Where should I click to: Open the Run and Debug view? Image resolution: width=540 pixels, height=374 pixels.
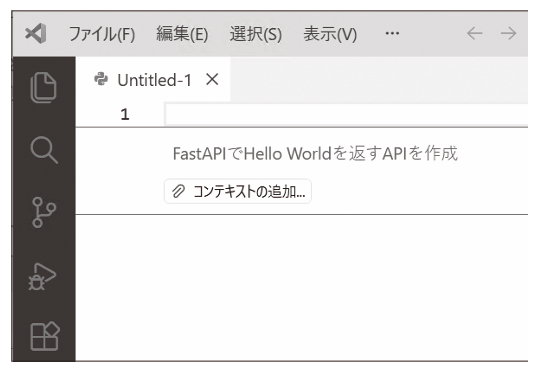[x=42, y=277]
